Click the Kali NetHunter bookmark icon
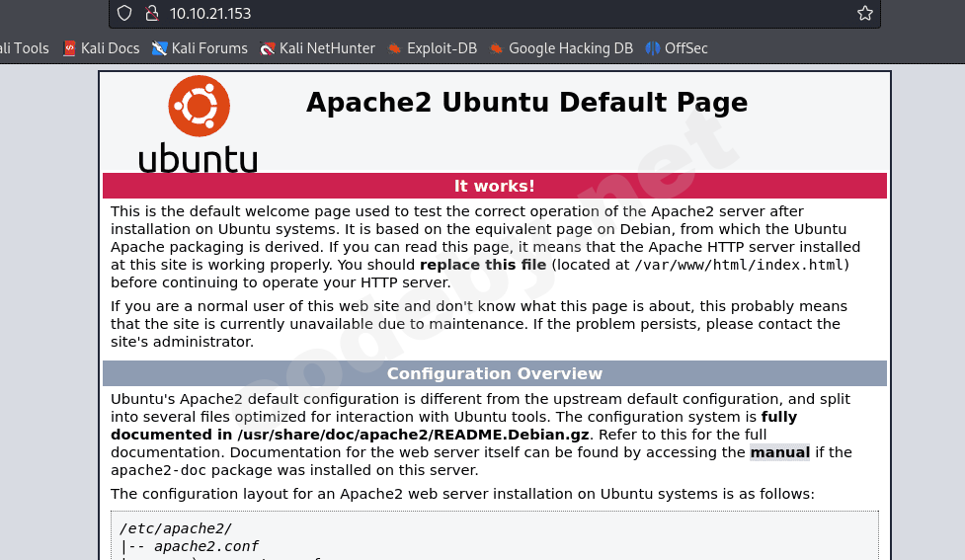 pyautogui.click(x=268, y=48)
